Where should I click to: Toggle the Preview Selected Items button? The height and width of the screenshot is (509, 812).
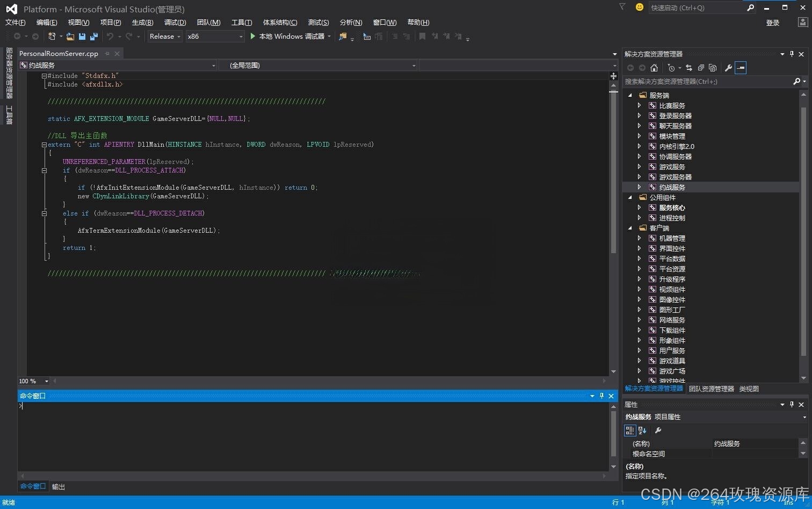pyautogui.click(x=741, y=68)
